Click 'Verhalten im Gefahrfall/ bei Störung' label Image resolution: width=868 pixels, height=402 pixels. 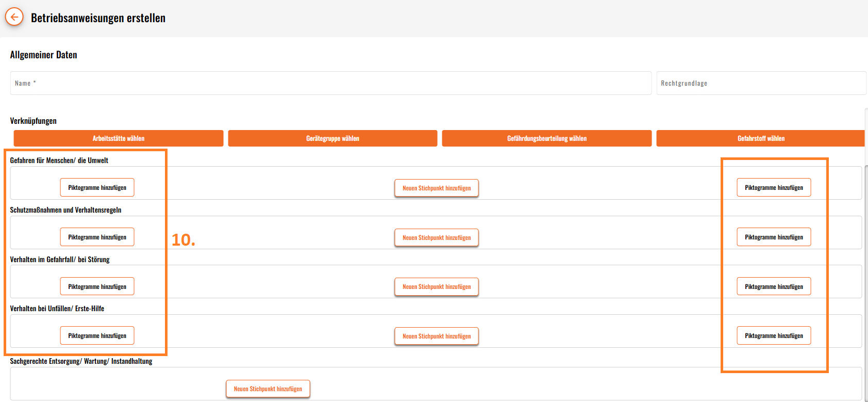[60, 260]
